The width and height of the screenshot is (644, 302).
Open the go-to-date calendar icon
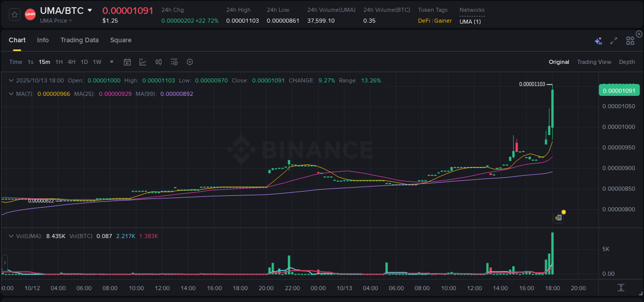[x=127, y=62]
